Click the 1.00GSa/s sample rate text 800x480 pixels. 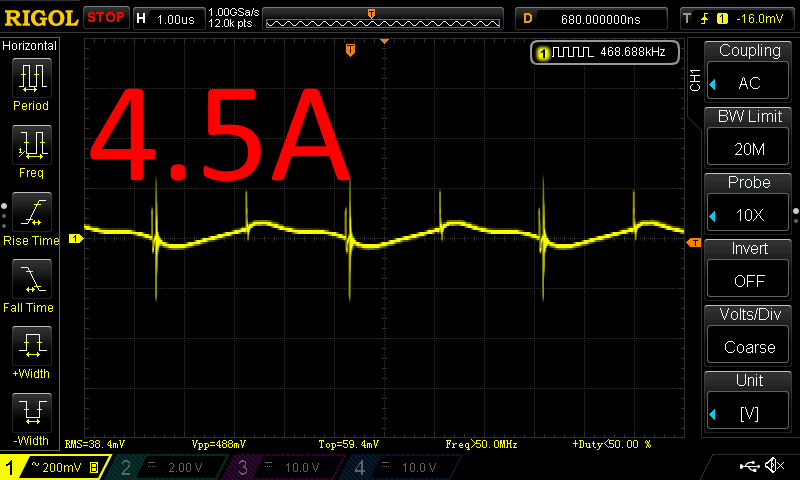click(234, 12)
